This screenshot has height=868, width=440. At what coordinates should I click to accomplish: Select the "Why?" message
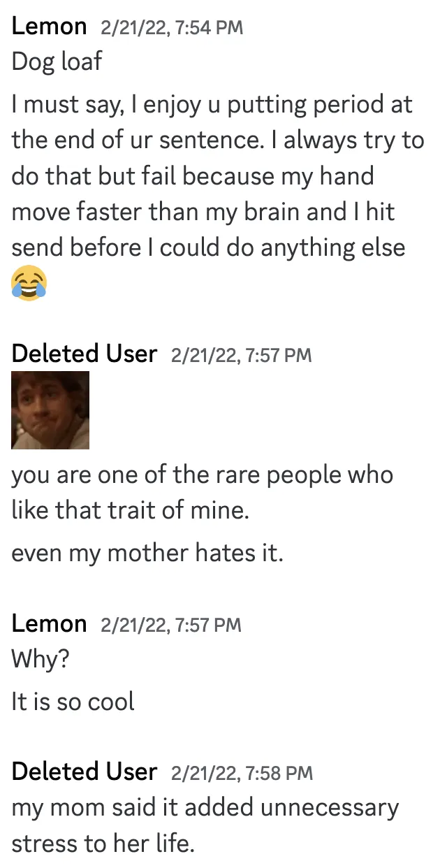click(x=41, y=660)
